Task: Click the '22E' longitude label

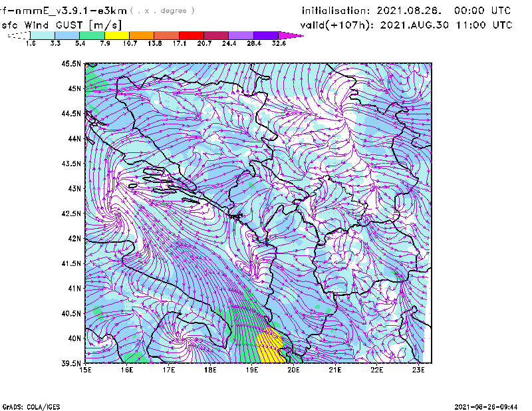Action: coord(377,370)
